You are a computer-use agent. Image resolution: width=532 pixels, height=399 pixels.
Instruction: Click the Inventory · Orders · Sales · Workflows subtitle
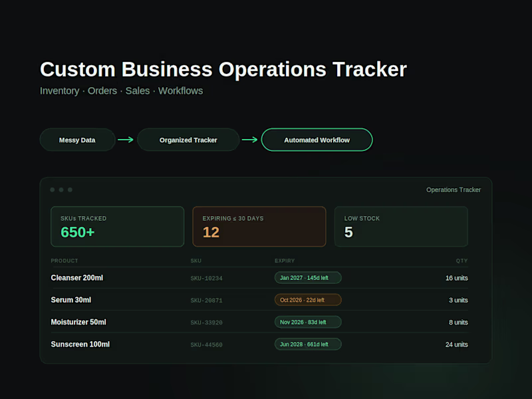coord(122,91)
